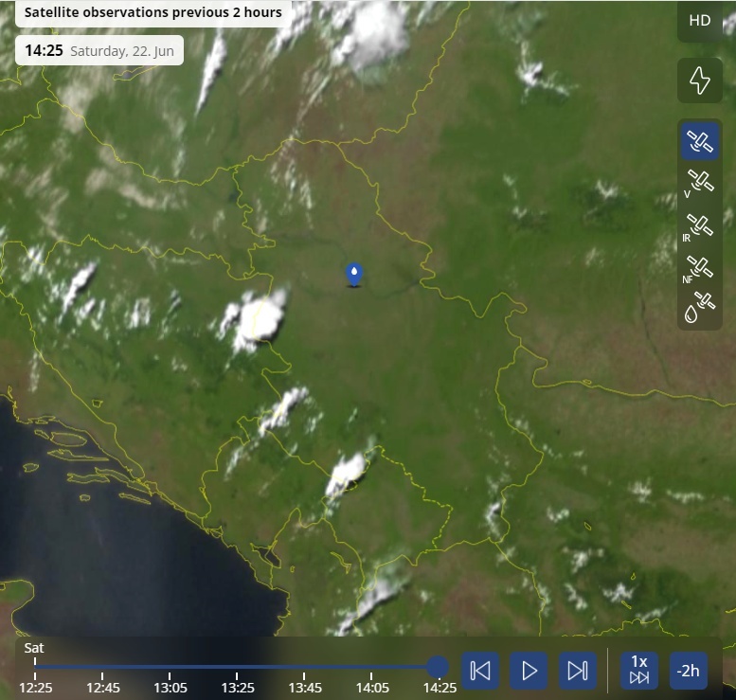Switch to visible (V) satellite layer
The height and width of the screenshot is (700, 736).
coord(699,183)
